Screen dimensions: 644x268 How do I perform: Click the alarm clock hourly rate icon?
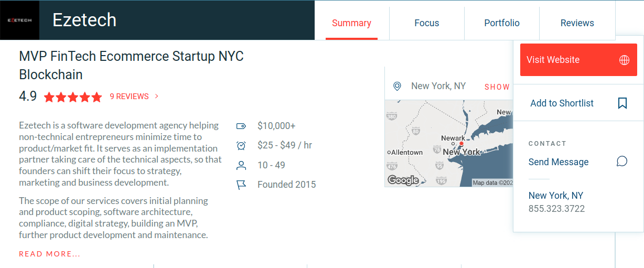(241, 145)
